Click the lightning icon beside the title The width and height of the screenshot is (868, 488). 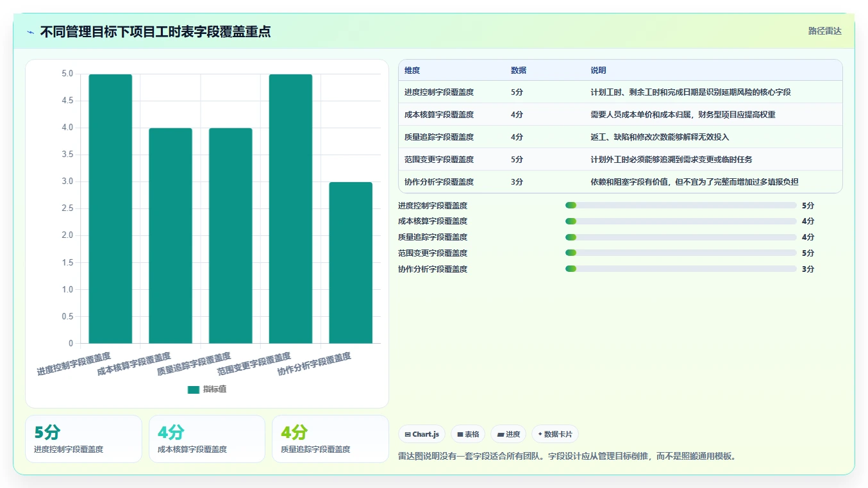coord(31,32)
